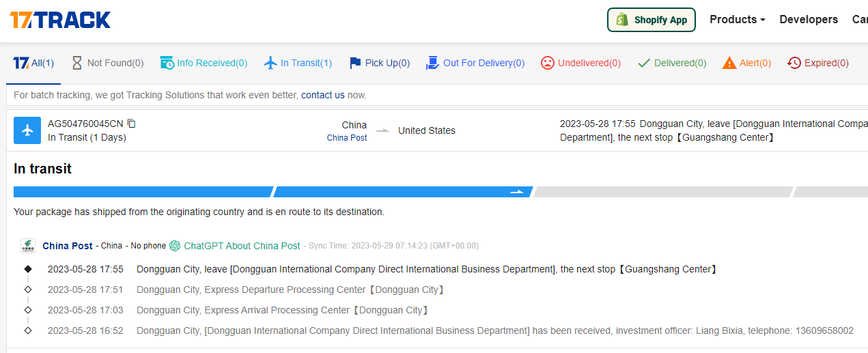868x353 pixels.
Task: Click the Alert warning triangle icon
Action: click(729, 63)
